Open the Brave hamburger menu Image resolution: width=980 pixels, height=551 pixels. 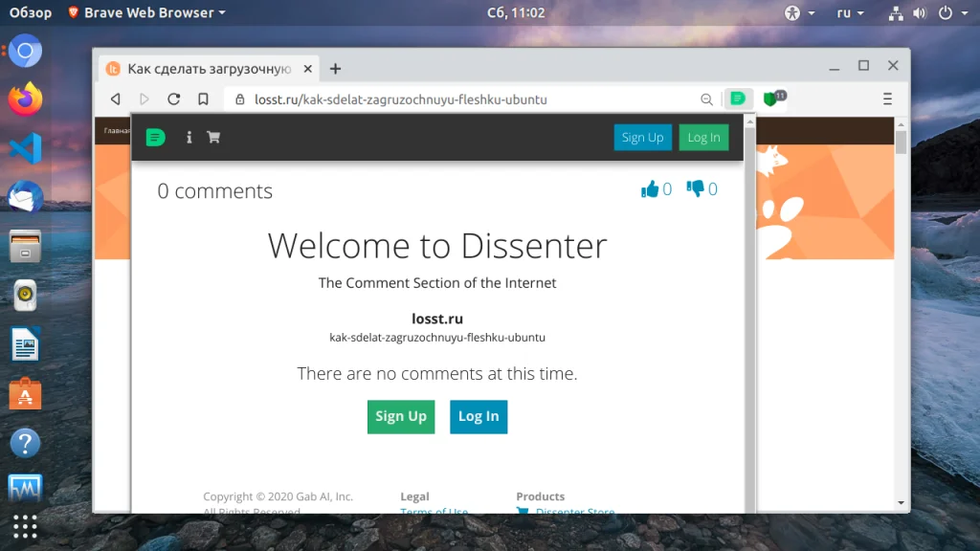tap(887, 99)
